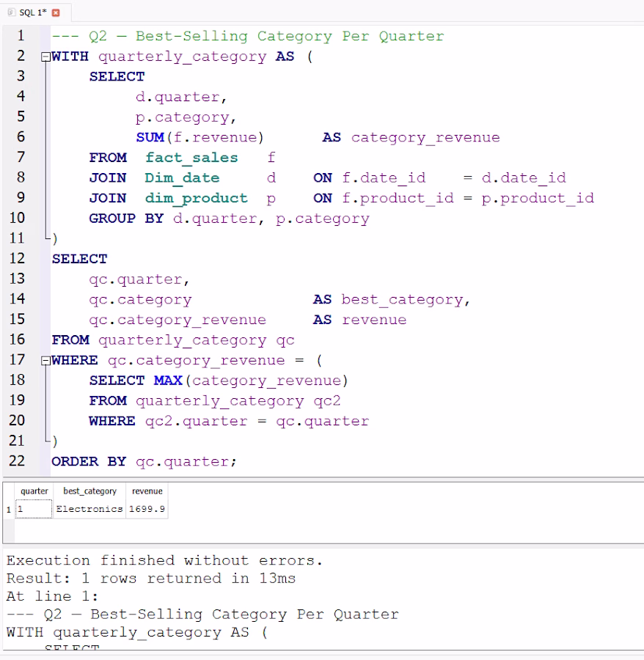Click the SQL file icon on the tab
The height and width of the screenshot is (660, 644).
pyautogui.click(x=11, y=12)
